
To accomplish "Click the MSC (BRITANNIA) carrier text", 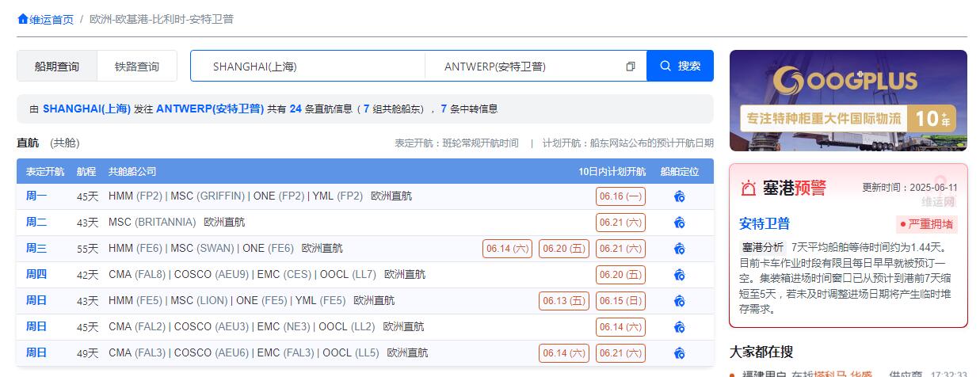I will [x=152, y=223].
